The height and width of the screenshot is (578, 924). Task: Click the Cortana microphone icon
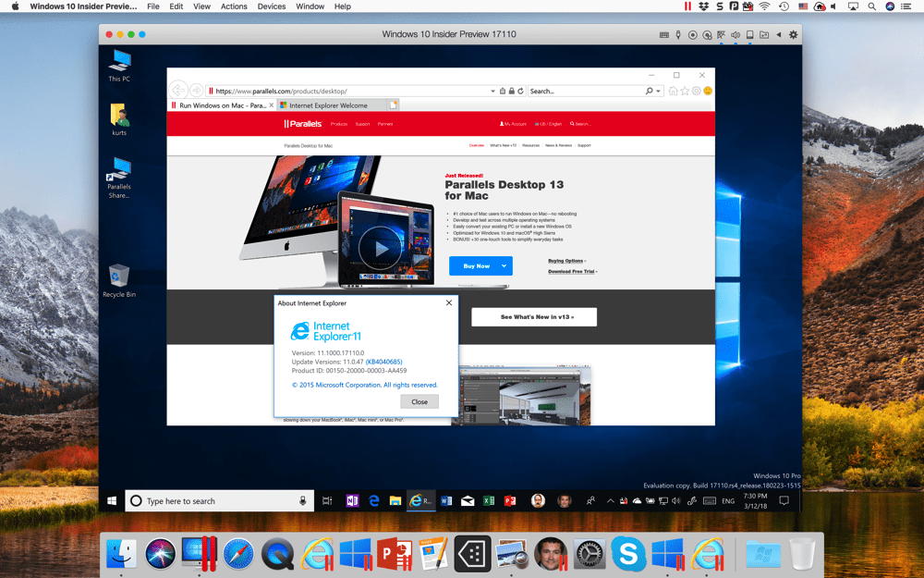(302, 500)
